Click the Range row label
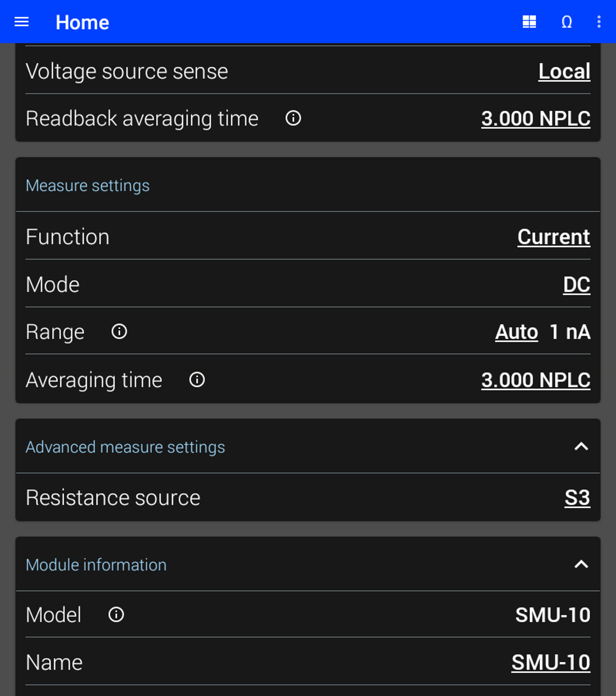This screenshot has width=616, height=696. (x=55, y=332)
